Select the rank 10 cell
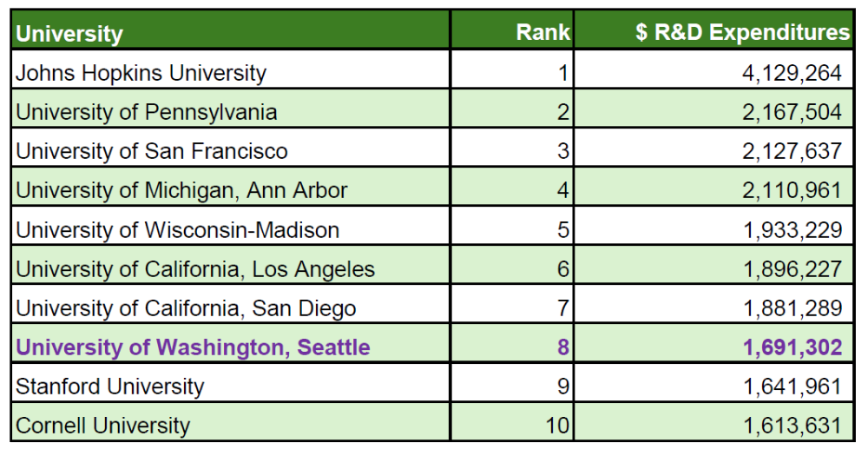The image size is (868, 456). pos(557,426)
